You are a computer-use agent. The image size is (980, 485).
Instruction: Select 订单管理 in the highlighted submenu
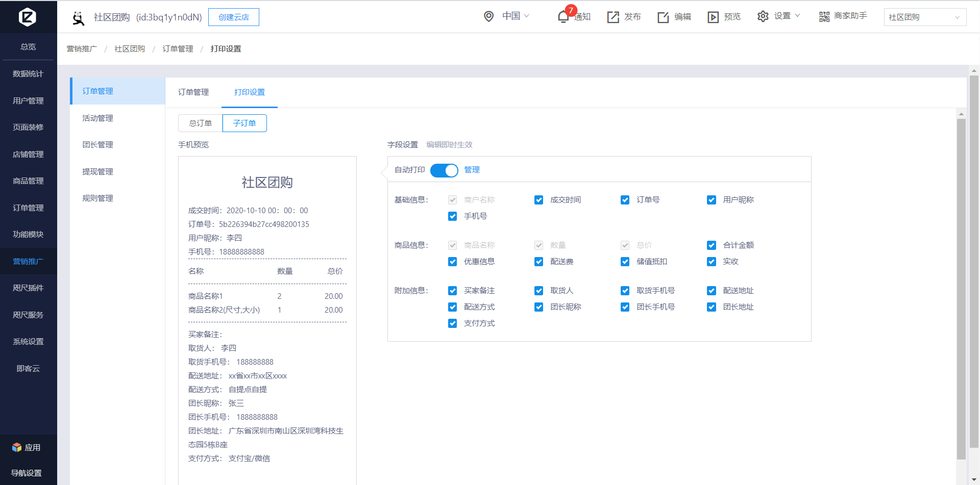pyautogui.click(x=117, y=91)
